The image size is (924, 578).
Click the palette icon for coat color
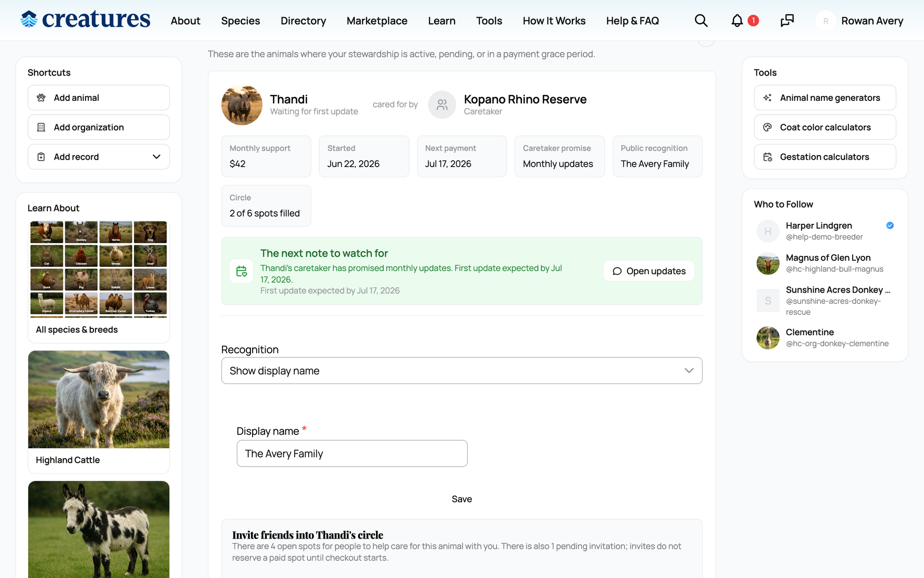coord(768,127)
